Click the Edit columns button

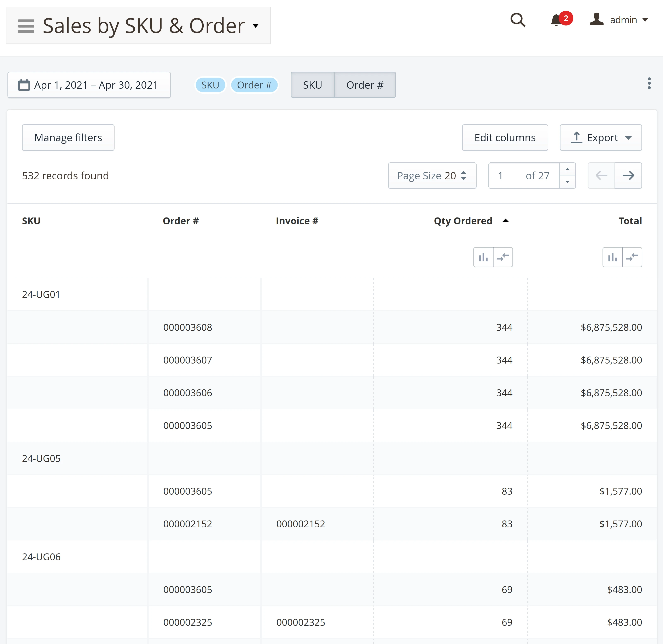[x=505, y=137]
